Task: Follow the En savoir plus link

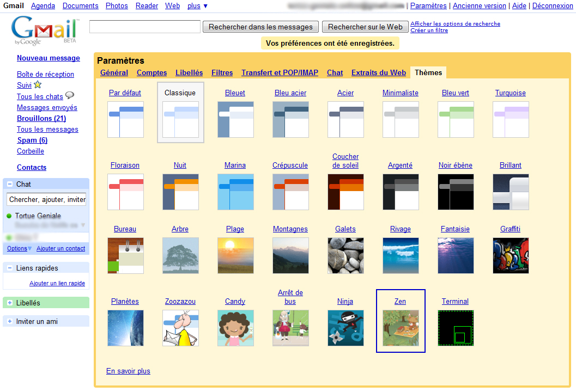Action: [128, 371]
